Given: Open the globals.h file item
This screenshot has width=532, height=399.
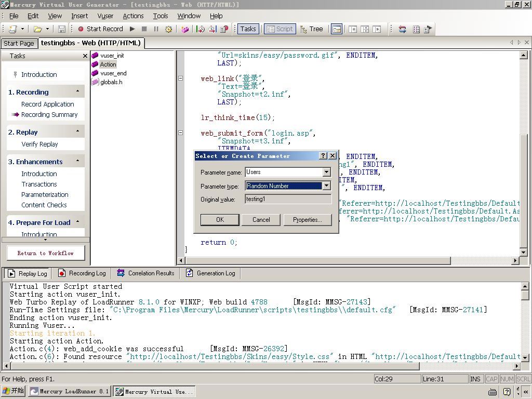Looking at the screenshot, I should point(111,82).
